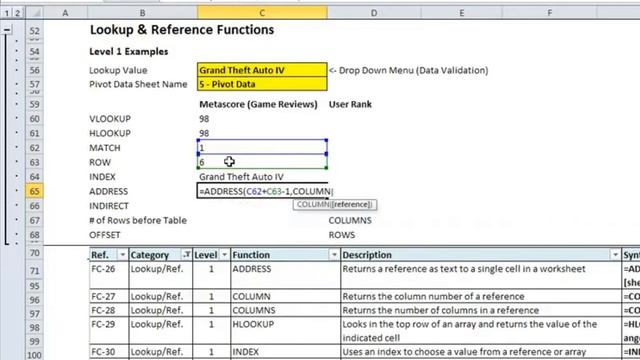Select row 71 header
This screenshot has height=360, width=640.
tap(34, 271)
